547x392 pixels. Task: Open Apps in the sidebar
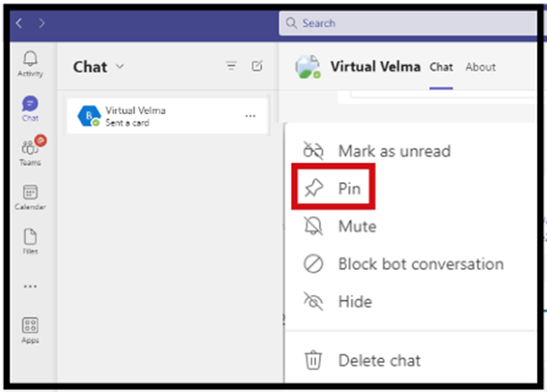click(31, 331)
